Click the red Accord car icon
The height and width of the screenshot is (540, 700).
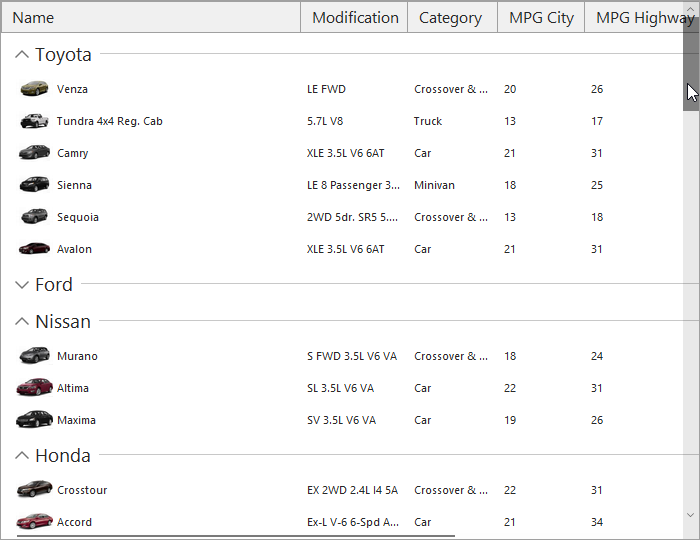(x=34, y=521)
